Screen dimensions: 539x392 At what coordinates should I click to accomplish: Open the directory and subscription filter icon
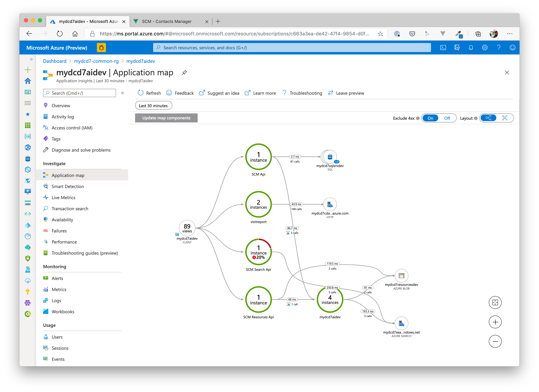click(457, 48)
